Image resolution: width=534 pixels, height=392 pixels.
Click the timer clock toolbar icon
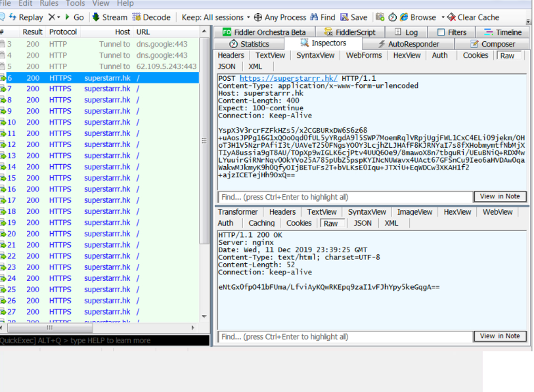(x=393, y=17)
